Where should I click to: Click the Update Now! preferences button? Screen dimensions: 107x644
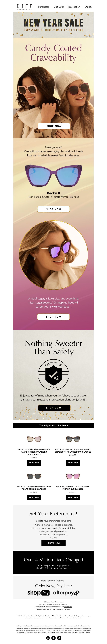point(53,543)
